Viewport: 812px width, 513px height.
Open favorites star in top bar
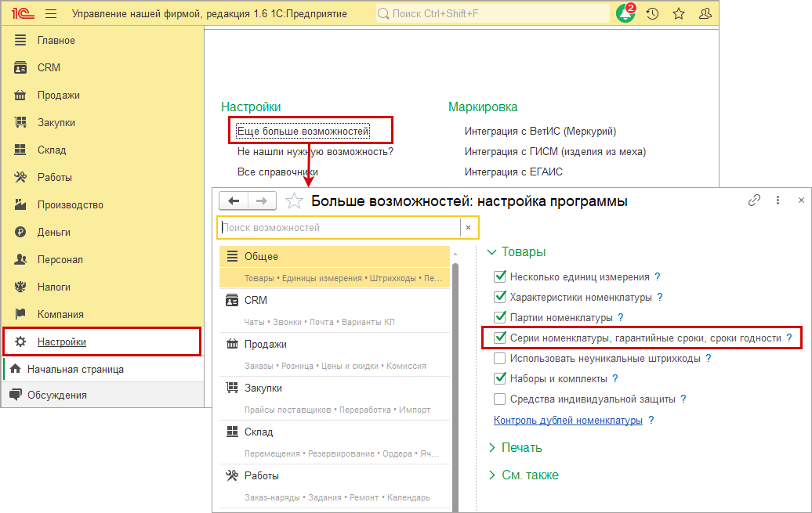[x=679, y=14]
